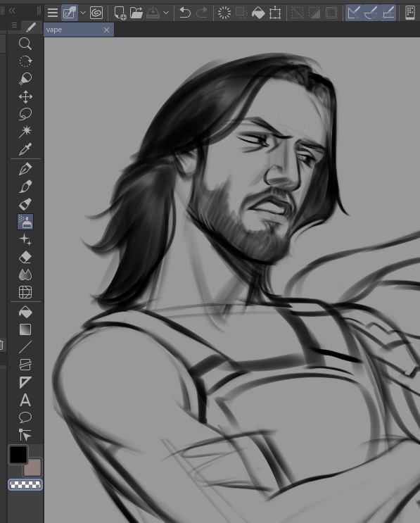Open a file with folder icon
This screenshot has height=523, width=420.
[x=136, y=13]
